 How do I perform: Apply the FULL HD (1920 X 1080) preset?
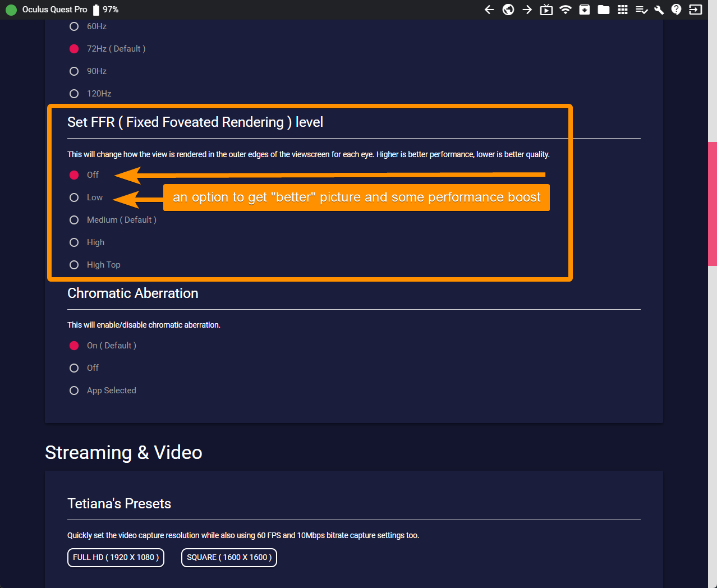click(116, 557)
